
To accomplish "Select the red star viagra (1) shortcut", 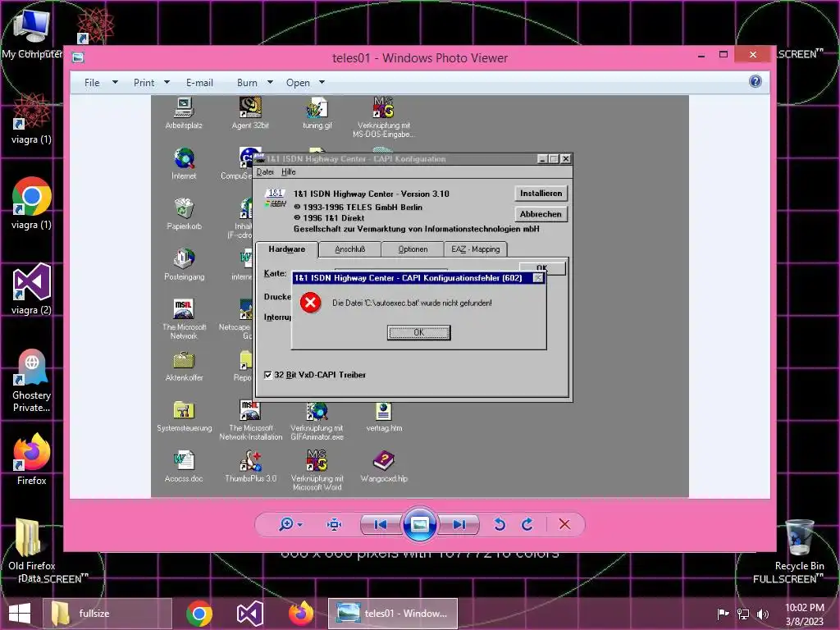I will click(32, 119).
